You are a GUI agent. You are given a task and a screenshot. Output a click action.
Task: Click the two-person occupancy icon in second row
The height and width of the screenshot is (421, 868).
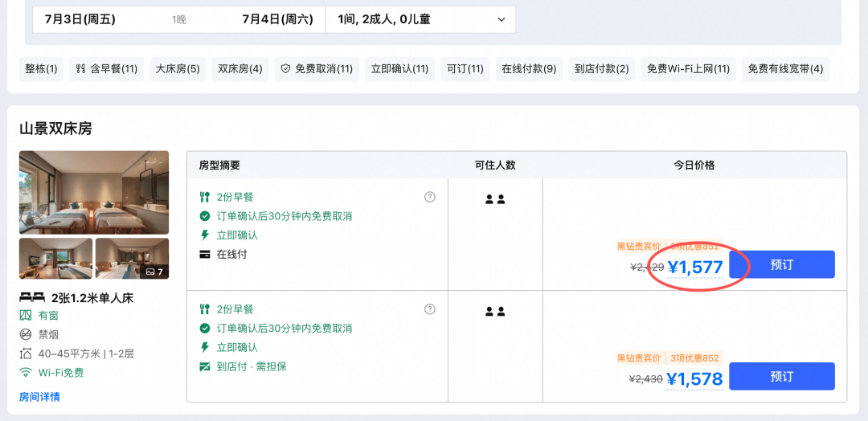pos(495,312)
